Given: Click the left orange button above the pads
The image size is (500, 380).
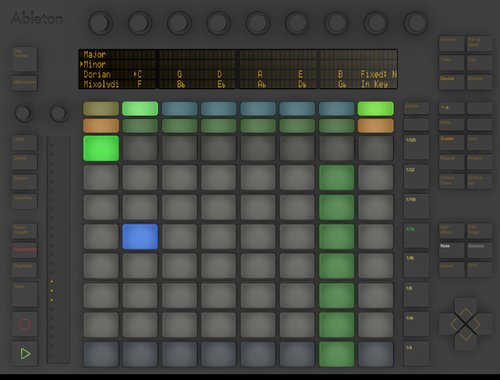Looking at the screenshot, I should click(x=101, y=126).
